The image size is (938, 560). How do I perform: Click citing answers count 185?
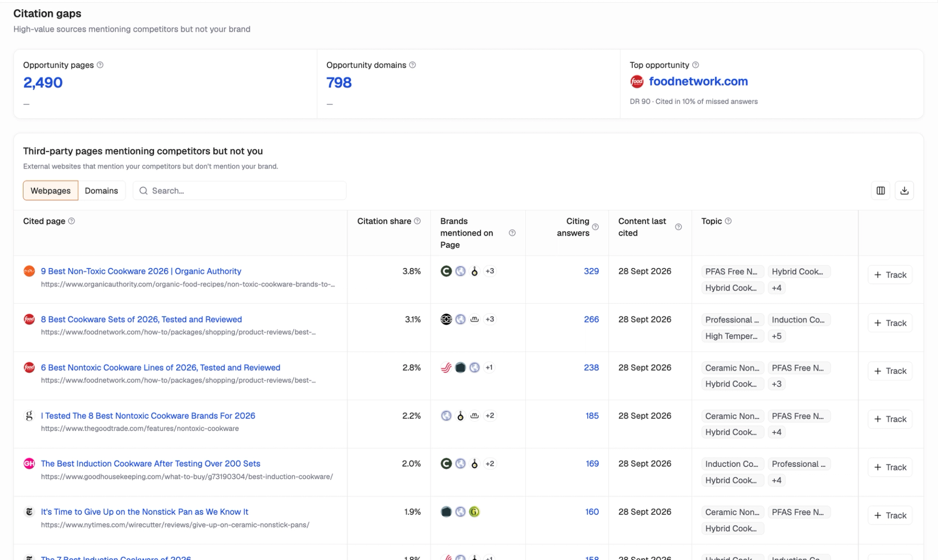point(592,415)
